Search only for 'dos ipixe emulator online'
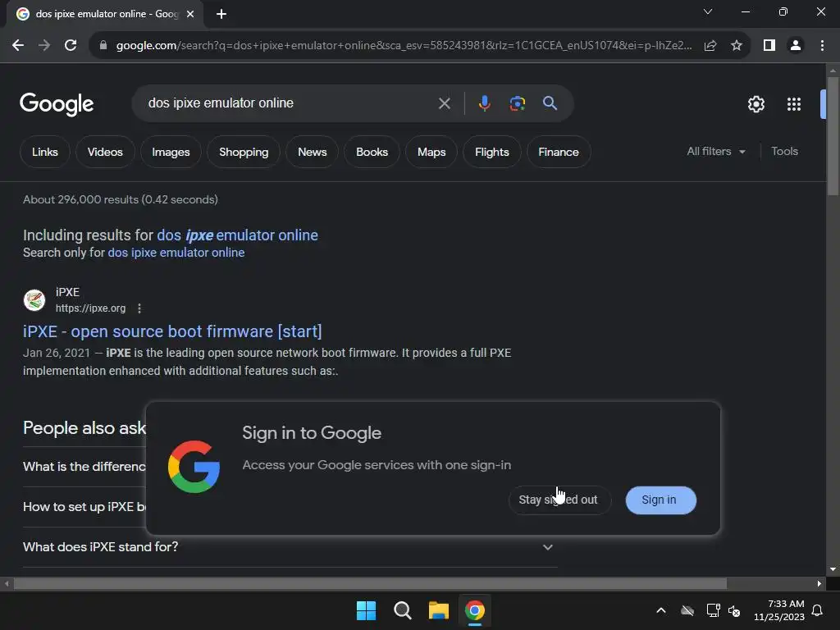Screen dimensions: 840x630 [x=176, y=253]
